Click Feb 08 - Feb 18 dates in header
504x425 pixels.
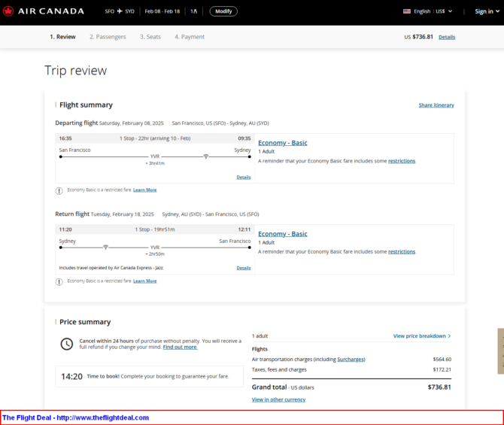(x=162, y=11)
